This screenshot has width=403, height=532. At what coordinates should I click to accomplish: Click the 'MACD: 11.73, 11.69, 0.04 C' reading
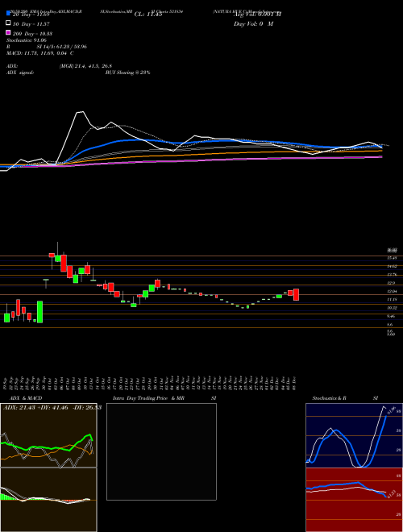tap(40, 53)
